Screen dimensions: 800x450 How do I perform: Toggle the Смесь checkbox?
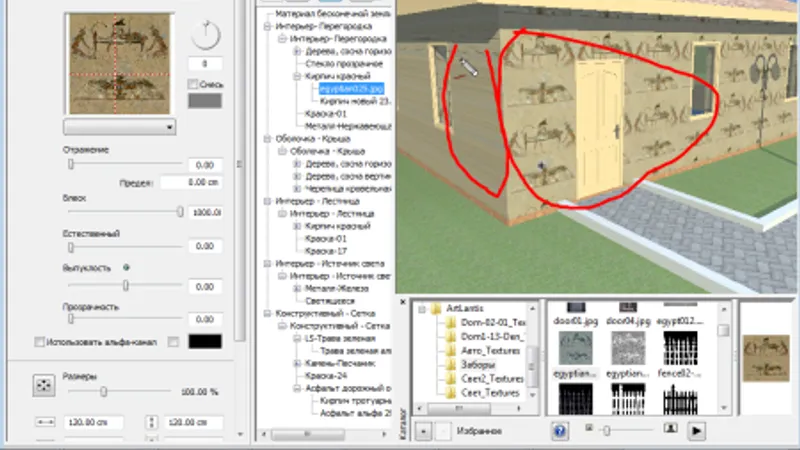click(193, 84)
